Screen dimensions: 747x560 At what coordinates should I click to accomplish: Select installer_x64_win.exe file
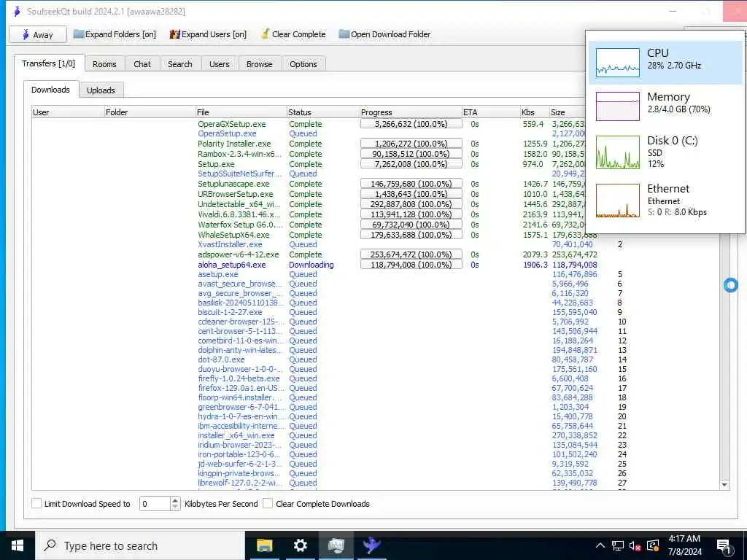[x=236, y=435]
